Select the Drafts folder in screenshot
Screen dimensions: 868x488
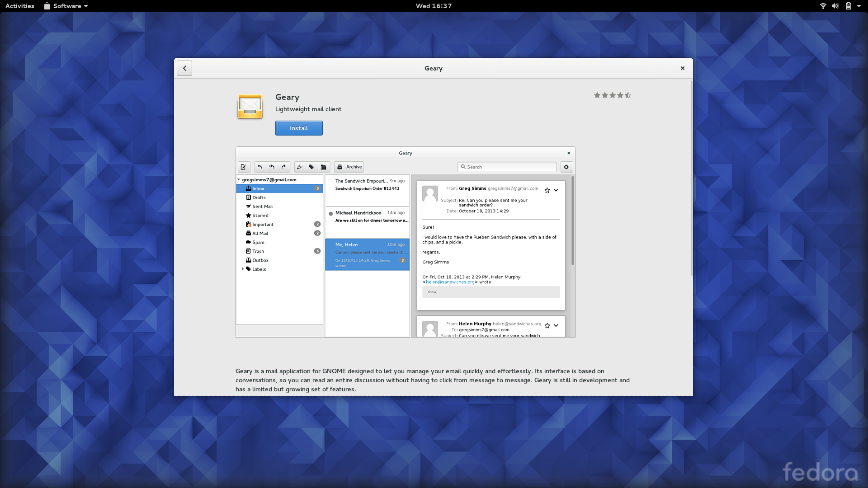279,197
